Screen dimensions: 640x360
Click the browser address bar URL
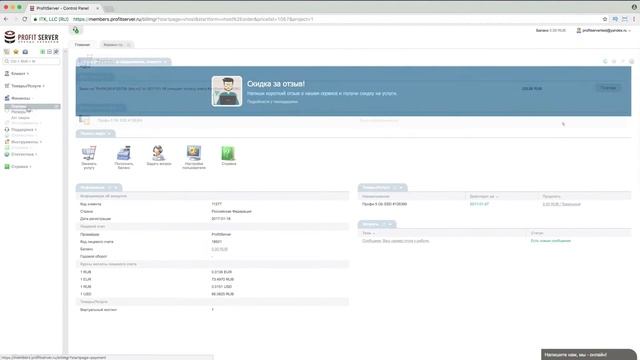[193, 19]
